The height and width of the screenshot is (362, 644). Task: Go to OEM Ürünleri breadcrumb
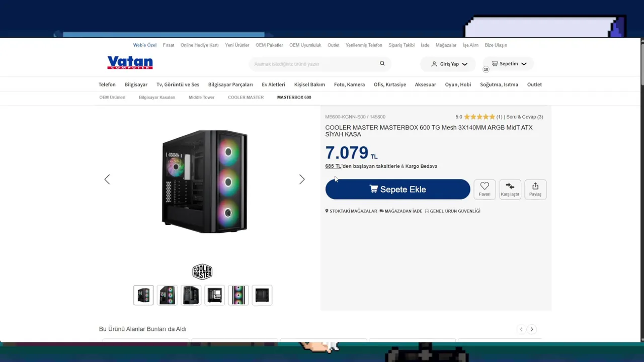[x=112, y=98]
